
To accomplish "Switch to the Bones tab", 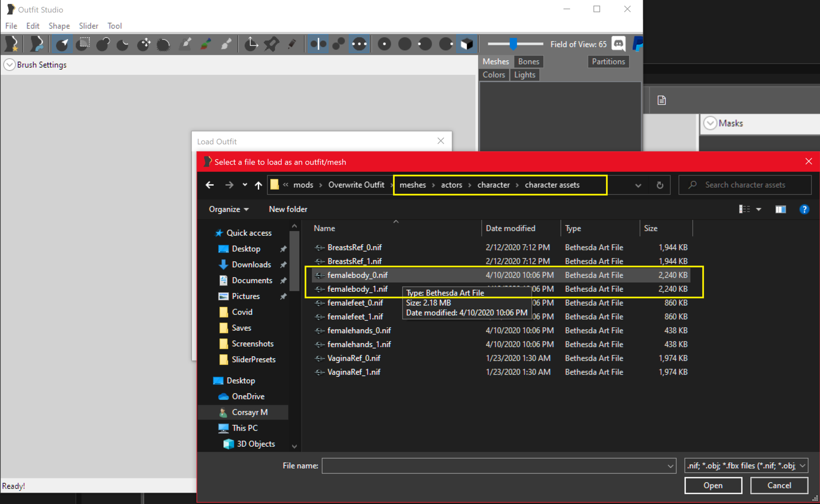I will tap(529, 62).
